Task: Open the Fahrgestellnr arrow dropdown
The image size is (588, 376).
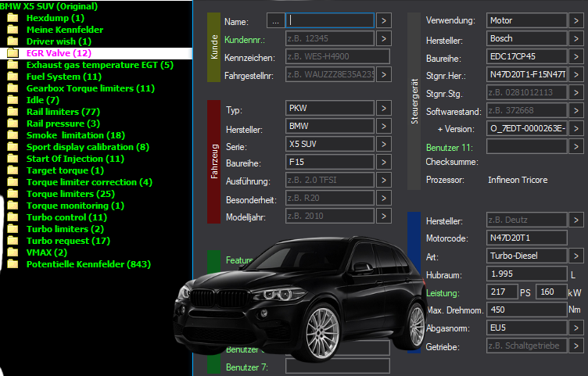Action: pos(384,74)
